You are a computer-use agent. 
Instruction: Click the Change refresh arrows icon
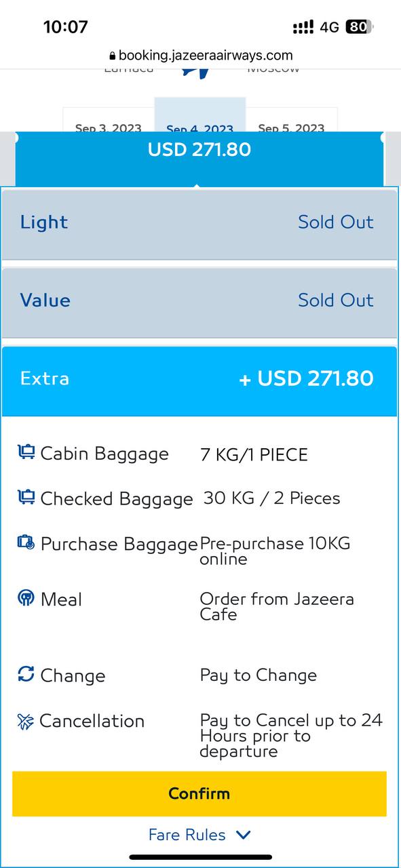[26, 674]
